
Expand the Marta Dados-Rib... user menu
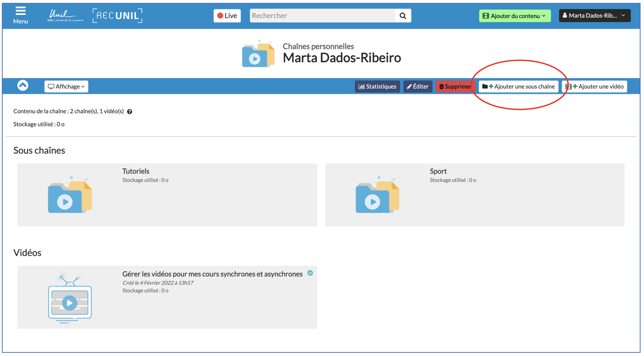coord(595,16)
